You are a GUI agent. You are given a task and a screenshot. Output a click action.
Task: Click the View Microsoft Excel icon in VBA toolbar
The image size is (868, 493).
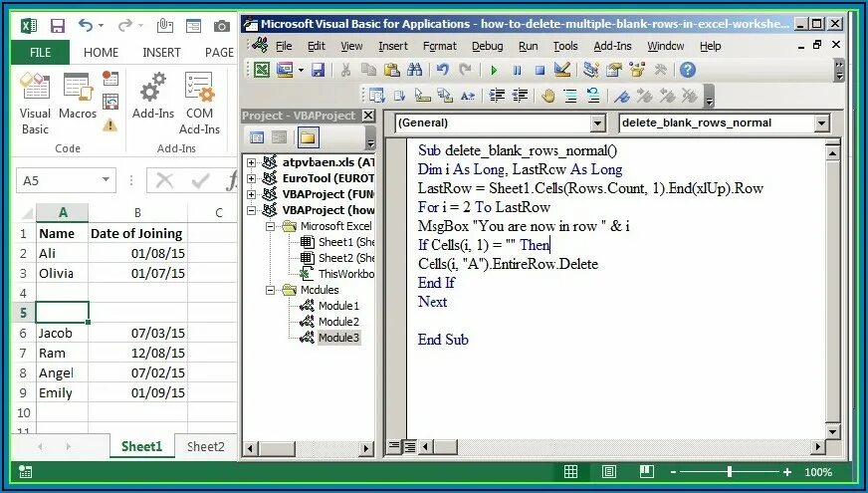[261, 70]
